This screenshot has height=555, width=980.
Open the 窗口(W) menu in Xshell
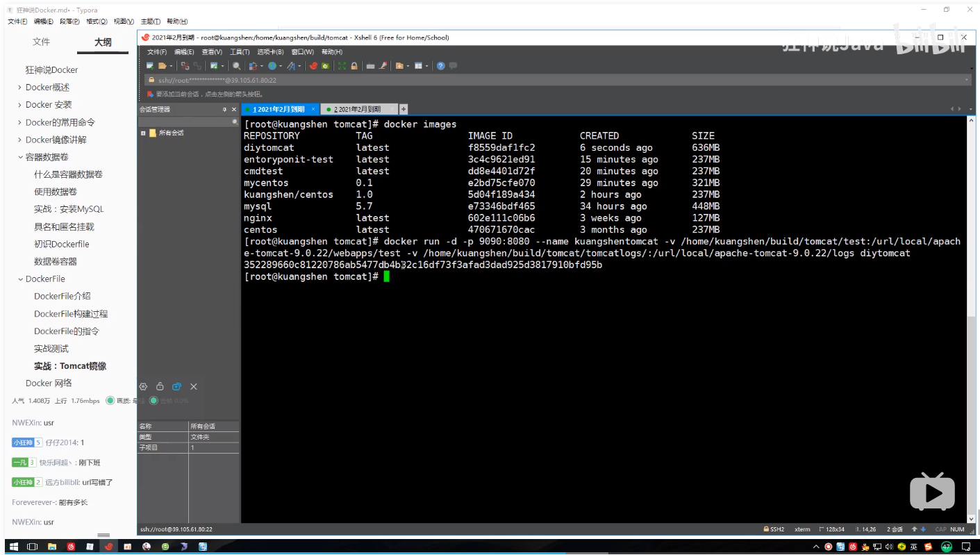tap(302, 51)
